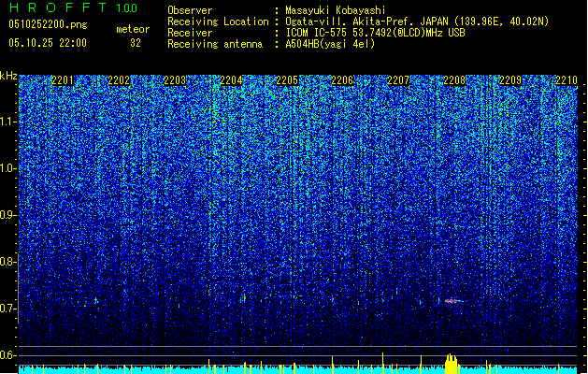588x374 pixels.
Task: Click the date stamp 05.10.25 22:00
Action: point(48,43)
